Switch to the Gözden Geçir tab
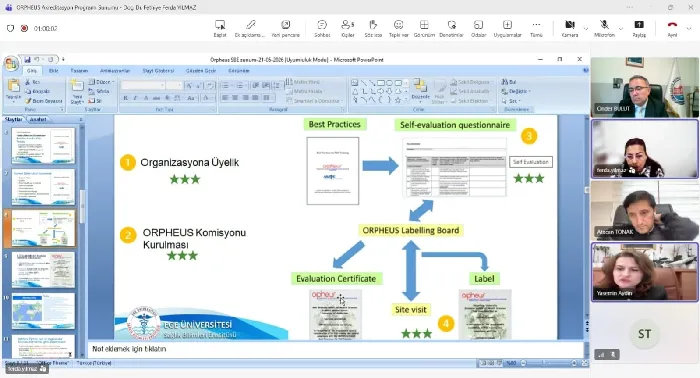Screen dimensions: 700x378 coord(201,71)
